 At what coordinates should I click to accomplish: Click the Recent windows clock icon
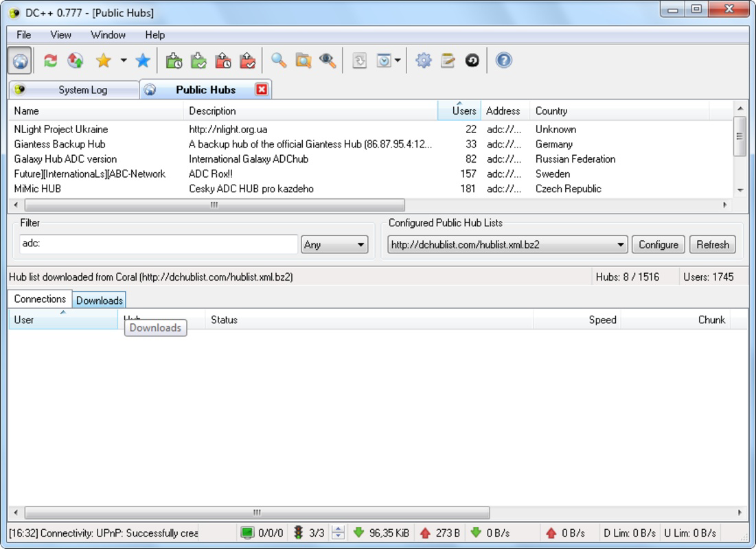[x=384, y=60]
